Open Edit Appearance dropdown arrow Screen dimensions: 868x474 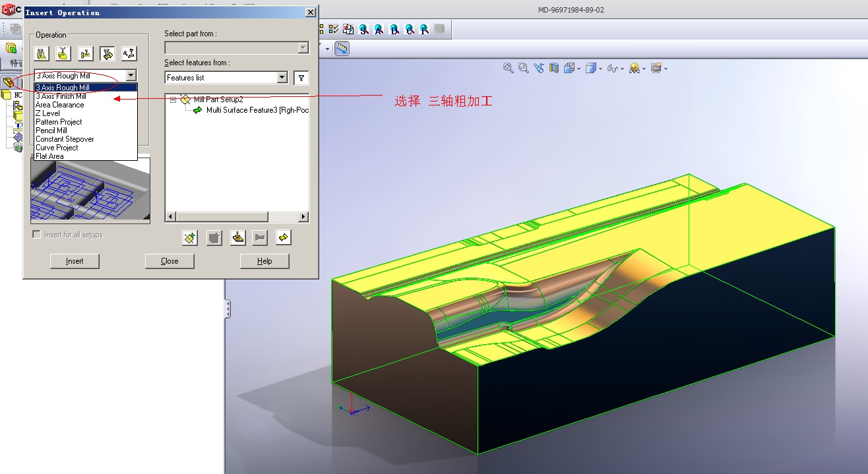[x=644, y=69]
